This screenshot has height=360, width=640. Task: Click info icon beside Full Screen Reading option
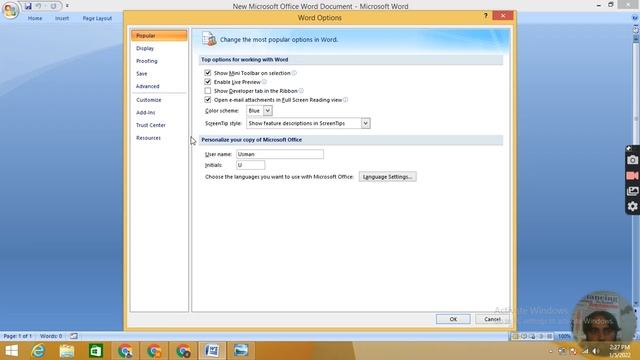(x=346, y=100)
